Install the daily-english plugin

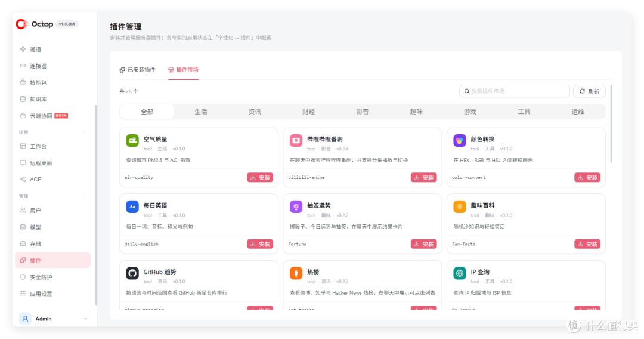click(260, 244)
